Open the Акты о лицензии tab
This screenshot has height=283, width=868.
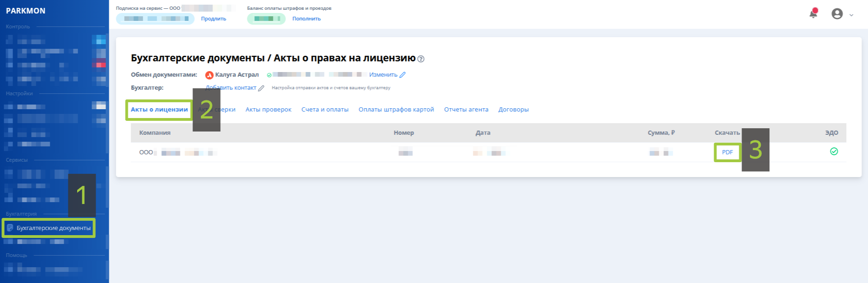point(159,110)
